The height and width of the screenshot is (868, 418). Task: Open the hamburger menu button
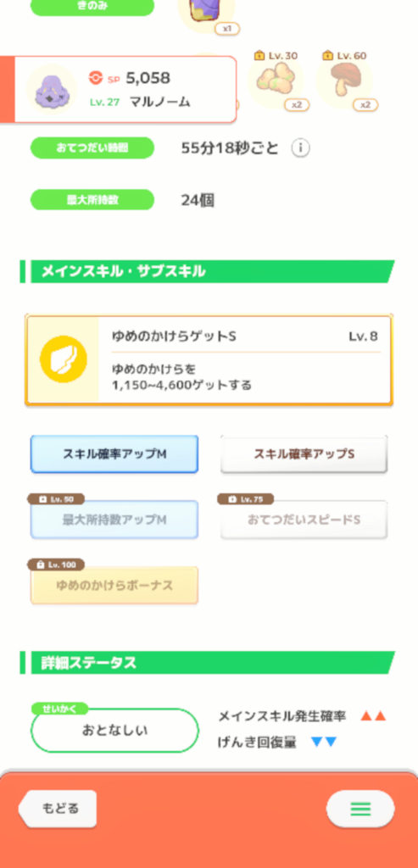point(360,809)
